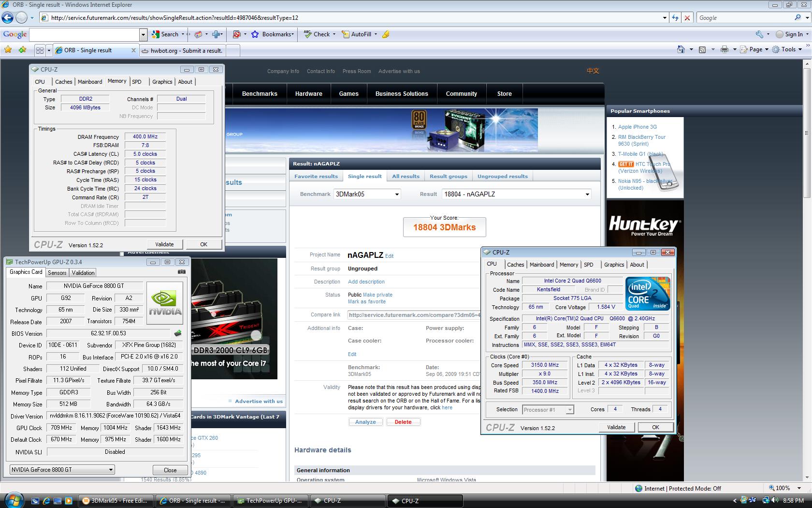Click the Windows Start orb
Viewport: 812px width, 508px height.
(14, 500)
